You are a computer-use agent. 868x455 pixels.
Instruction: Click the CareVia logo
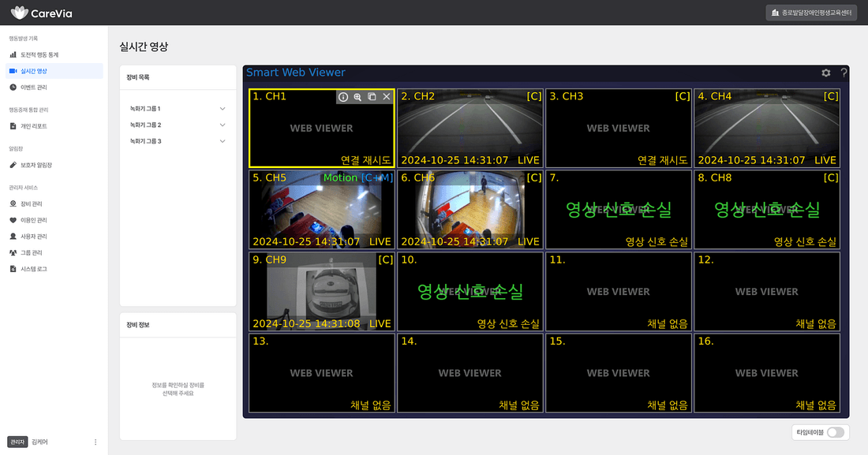42,13
